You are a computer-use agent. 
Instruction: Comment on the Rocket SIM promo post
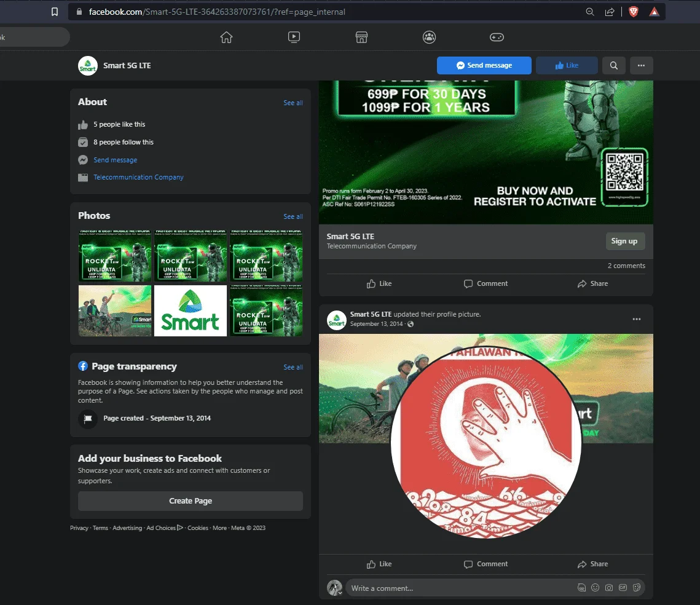tap(486, 283)
